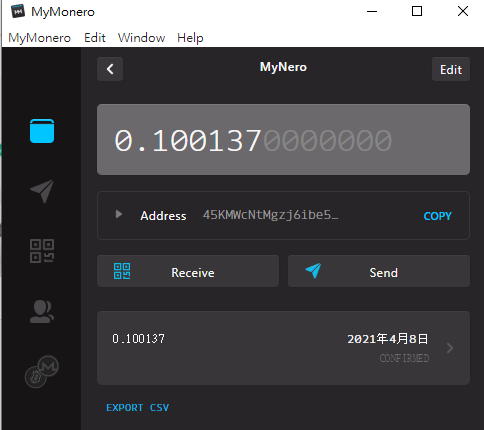Minimize the MyMonero window
484x430 pixels.
point(372,11)
